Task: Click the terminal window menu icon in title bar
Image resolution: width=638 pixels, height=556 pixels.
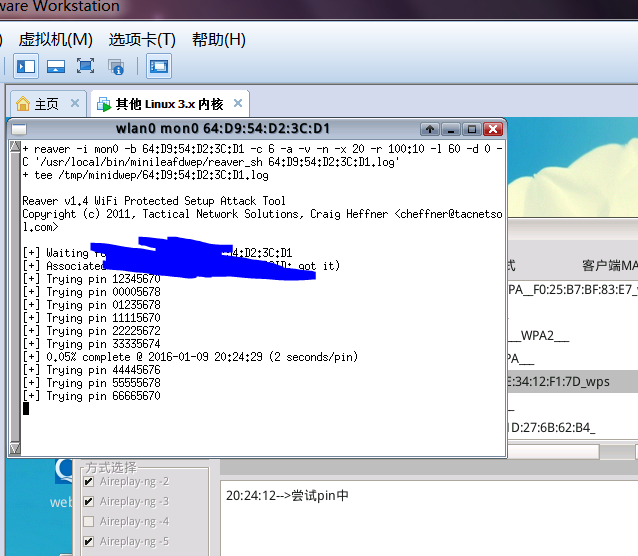Action: click(19, 129)
